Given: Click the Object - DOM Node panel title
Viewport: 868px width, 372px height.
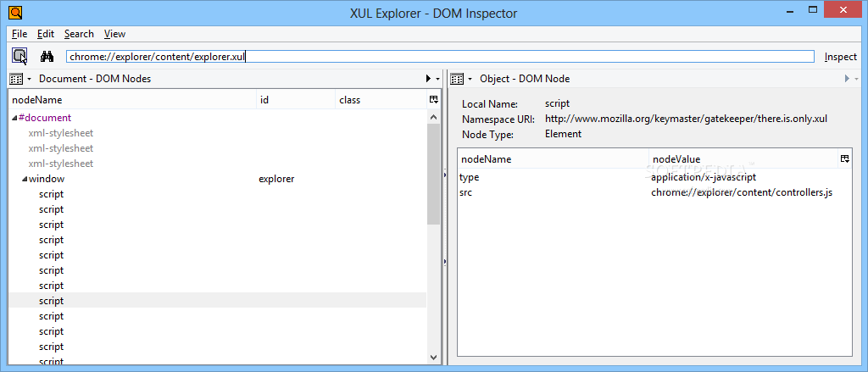Looking at the screenshot, I should (x=525, y=79).
